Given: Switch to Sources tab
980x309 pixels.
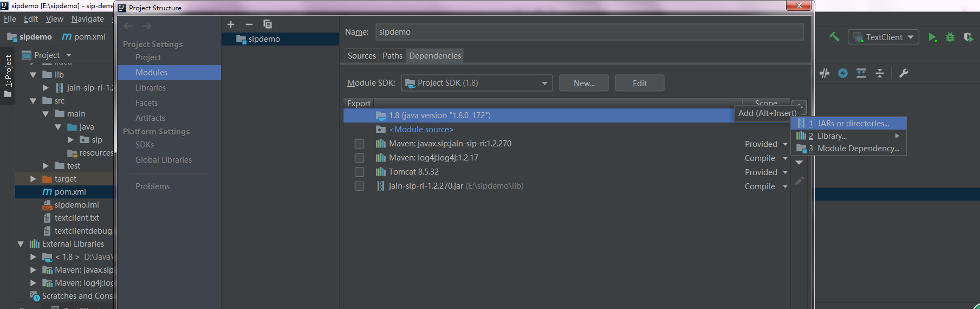Looking at the screenshot, I should [361, 55].
